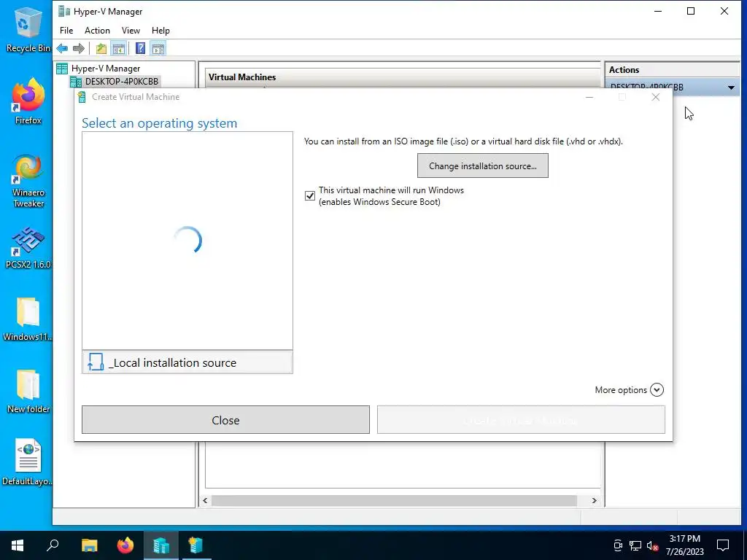Image resolution: width=747 pixels, height=560 pixels.
Task: Select the Local installation source item
Action: pyautogui.click(x=187, y=363)
